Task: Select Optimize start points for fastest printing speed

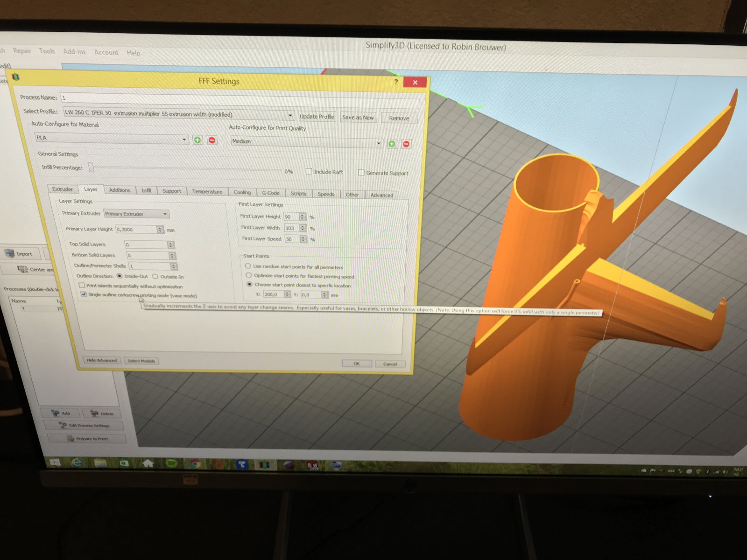Action: (x=249, y=275)
